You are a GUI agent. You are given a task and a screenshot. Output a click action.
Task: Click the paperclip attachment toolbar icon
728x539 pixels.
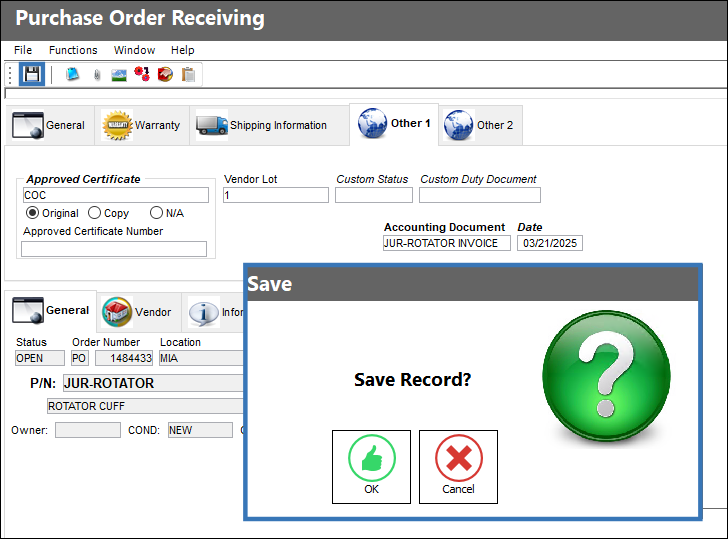[x=97, y=75]
